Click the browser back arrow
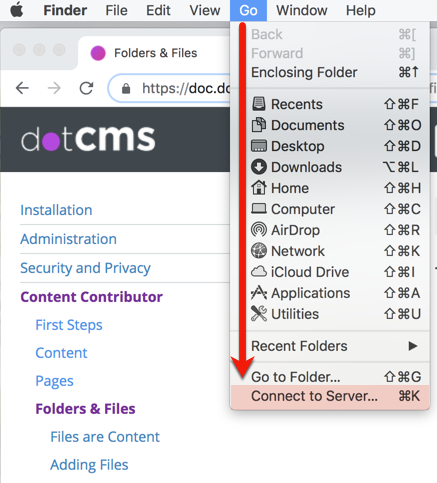The width and height of the screenshot is (437, 483). pos(22,88)
